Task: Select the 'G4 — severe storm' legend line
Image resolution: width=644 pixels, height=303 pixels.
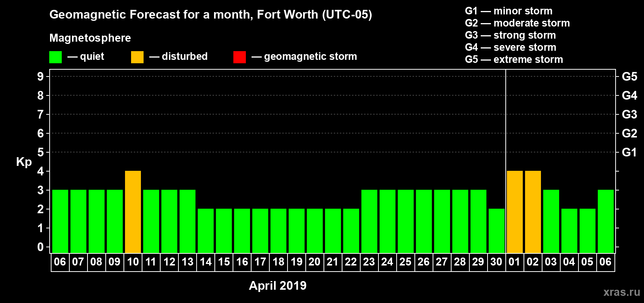Action: [x=511, y=47]
